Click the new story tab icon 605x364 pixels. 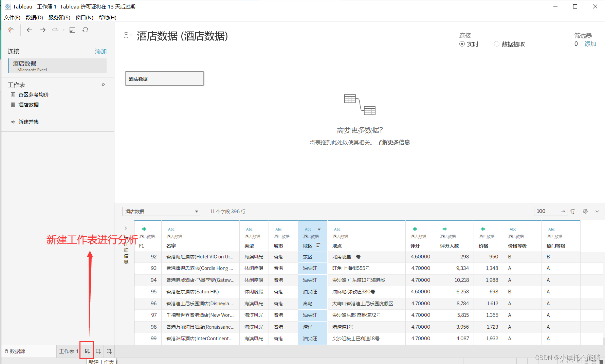(x=109, y=351)
